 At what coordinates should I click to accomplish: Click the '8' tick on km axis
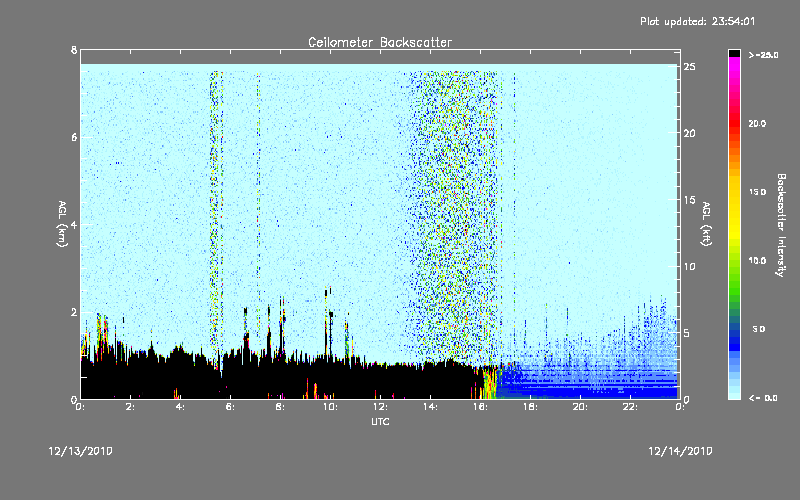(74, 50)
